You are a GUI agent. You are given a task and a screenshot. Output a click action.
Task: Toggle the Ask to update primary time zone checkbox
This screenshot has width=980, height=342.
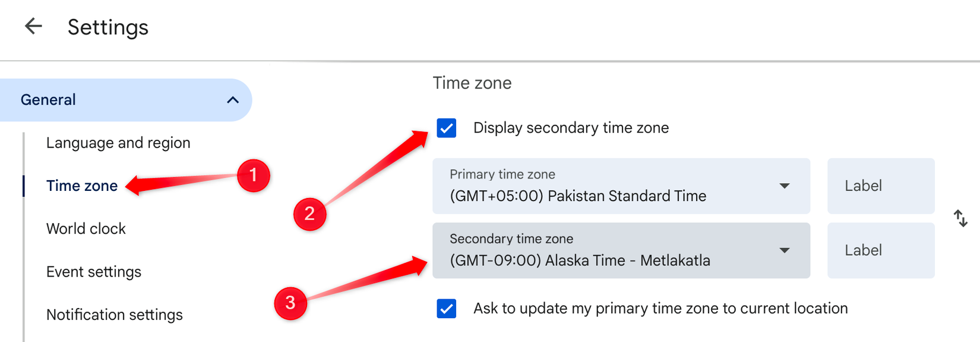(x=447, y=309)
